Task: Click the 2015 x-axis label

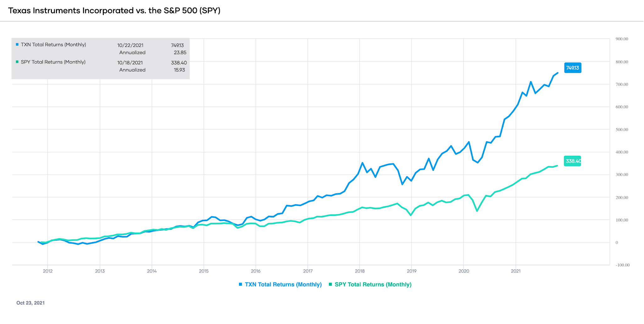Action: point(204,271)
